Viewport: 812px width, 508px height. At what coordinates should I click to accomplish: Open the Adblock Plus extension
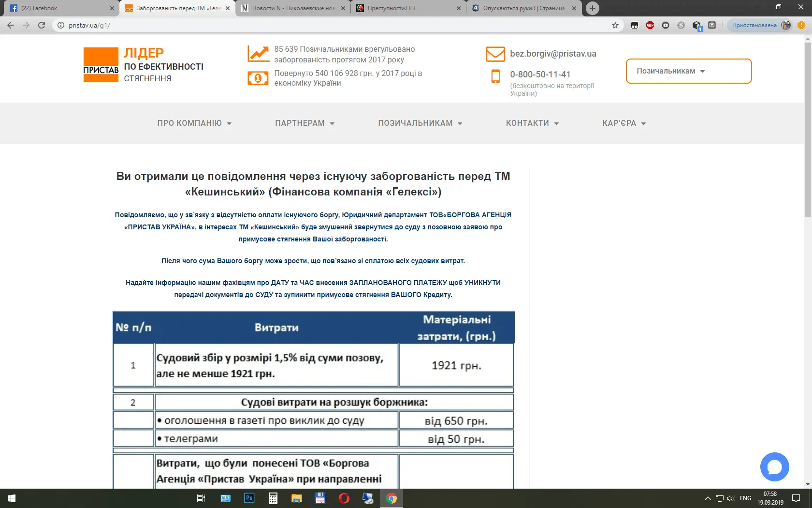[x=650, y=25]
